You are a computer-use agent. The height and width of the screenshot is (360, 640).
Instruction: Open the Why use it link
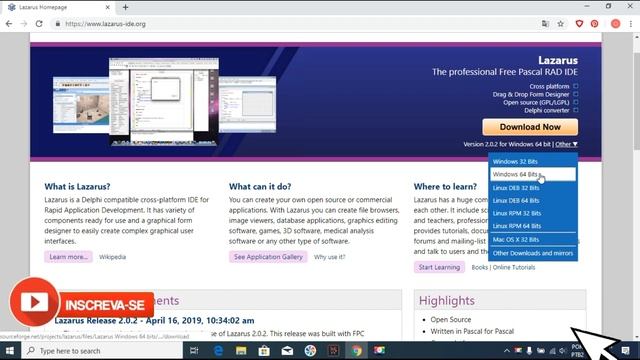pyautogui.click(x=329, y=257)
